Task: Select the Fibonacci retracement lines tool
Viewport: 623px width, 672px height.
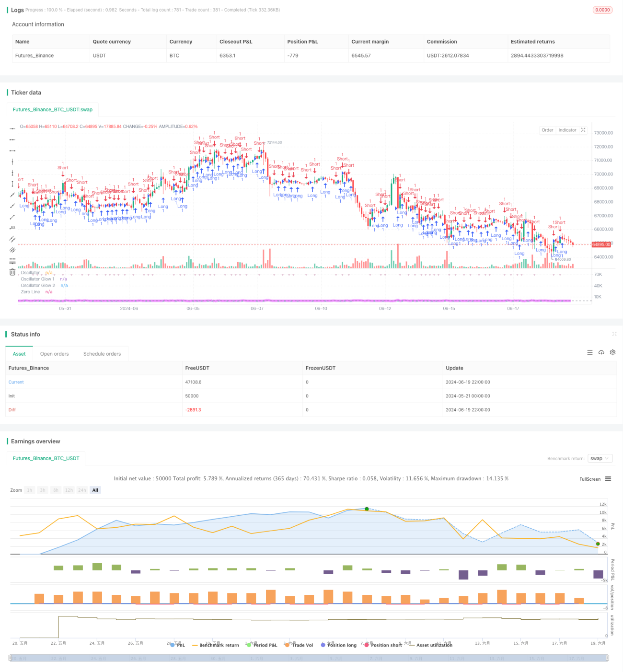Action: pyautogui.click(x=12, y=261)
